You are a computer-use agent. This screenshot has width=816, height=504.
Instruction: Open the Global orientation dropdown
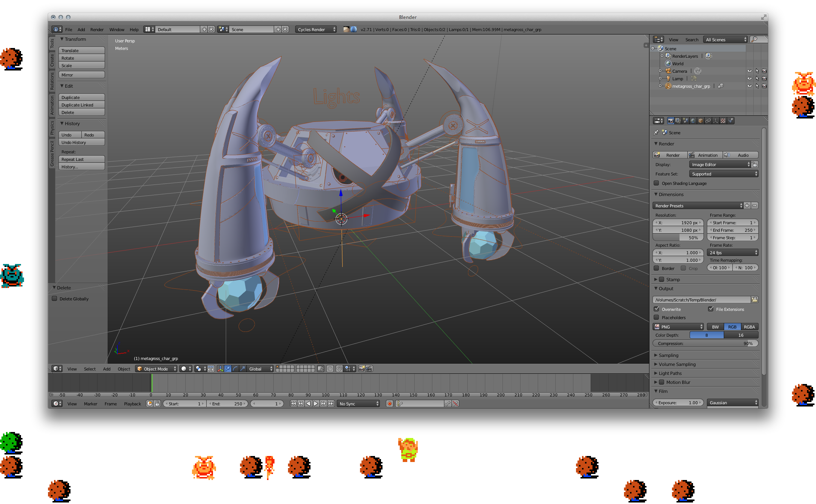click(261, 369)
